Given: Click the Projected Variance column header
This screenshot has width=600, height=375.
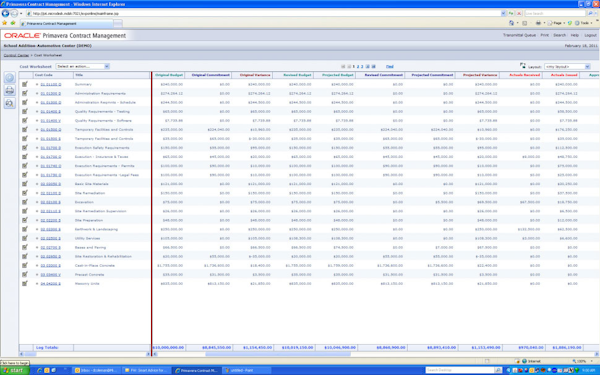Looking at the screenshot, I should [480, 75].
